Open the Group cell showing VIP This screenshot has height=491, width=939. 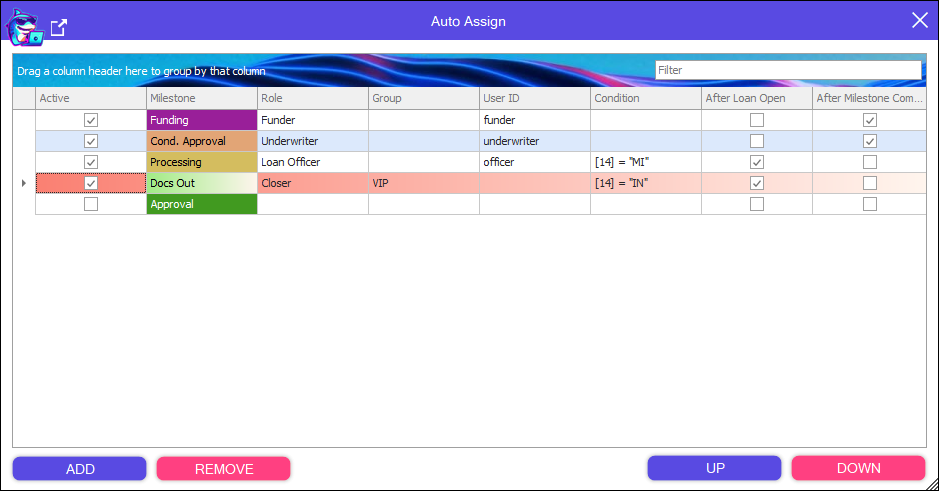point(423,183)
